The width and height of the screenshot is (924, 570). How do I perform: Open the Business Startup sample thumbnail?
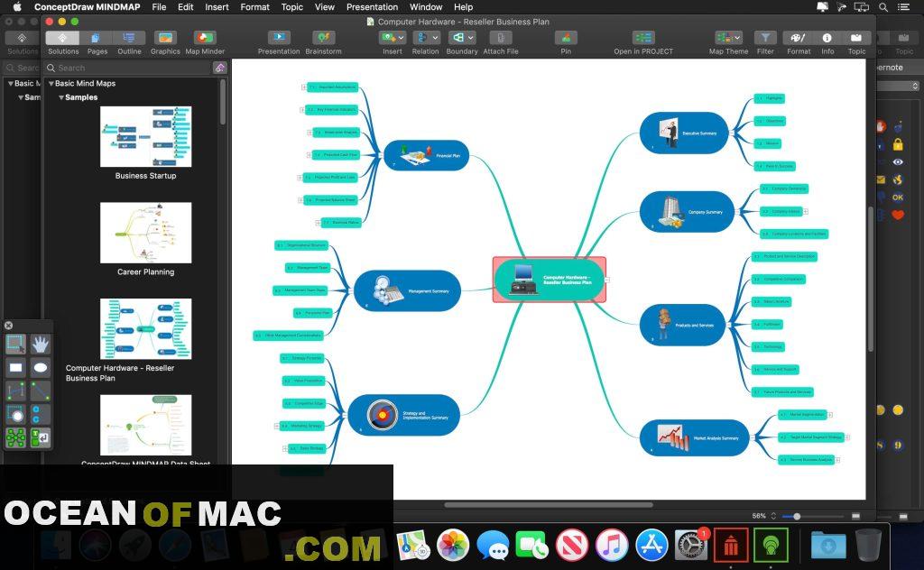pyautogui.click(x=145, y=136)
